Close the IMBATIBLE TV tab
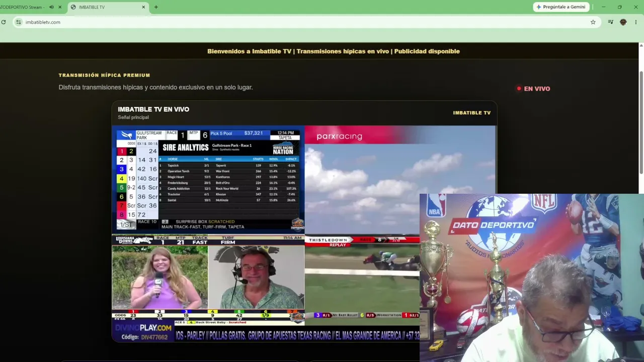 143,7
